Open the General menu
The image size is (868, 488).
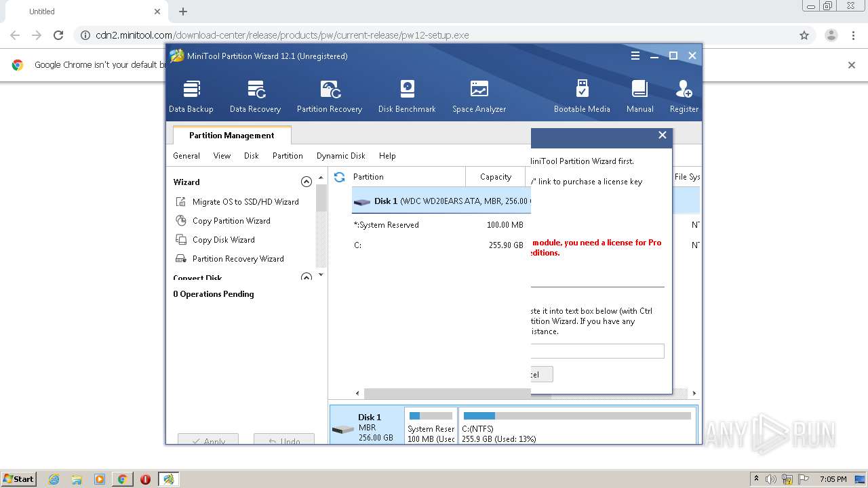[x=186, y=156]
